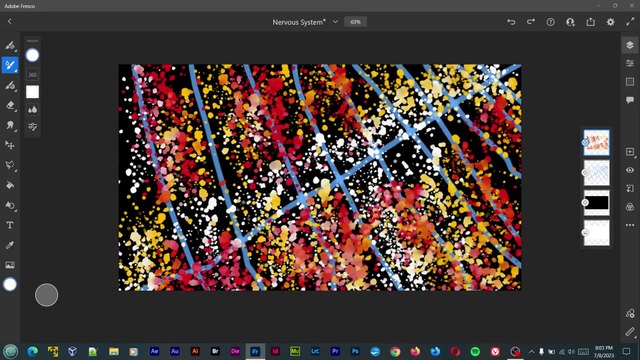Select the Pixel Brushes tool
This screenshot has width=640, height=360.
[x=10, y=45]
